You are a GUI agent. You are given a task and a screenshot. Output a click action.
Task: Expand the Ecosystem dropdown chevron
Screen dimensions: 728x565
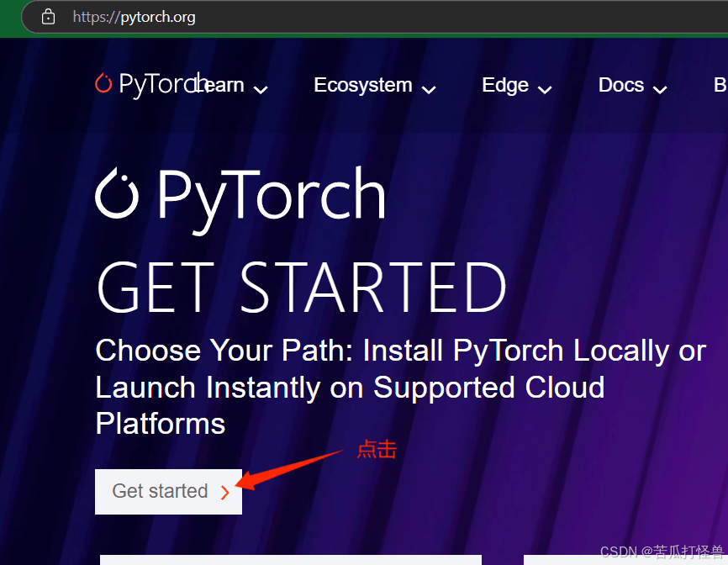pyautogui.click(x=429, y=89)
